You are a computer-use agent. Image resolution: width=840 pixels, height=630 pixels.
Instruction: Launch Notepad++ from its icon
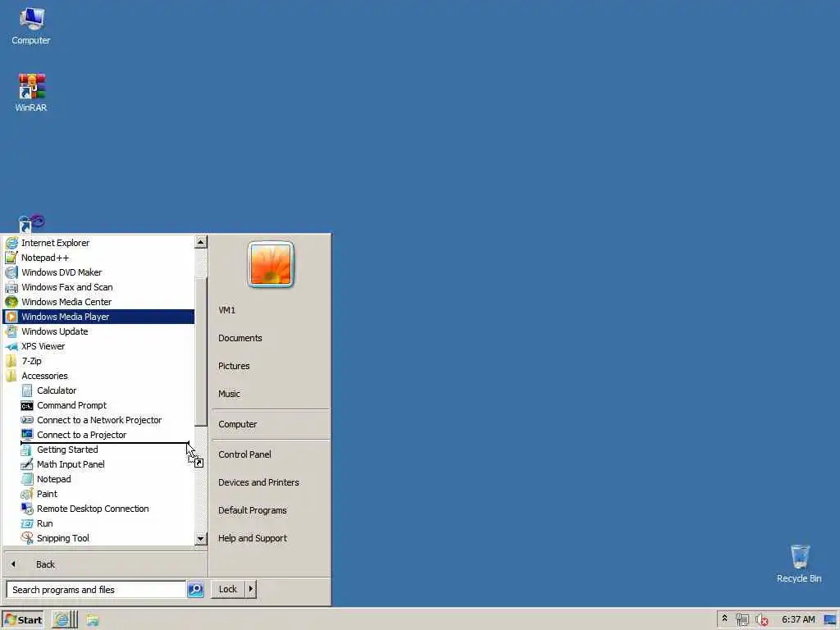click(11, 258)
